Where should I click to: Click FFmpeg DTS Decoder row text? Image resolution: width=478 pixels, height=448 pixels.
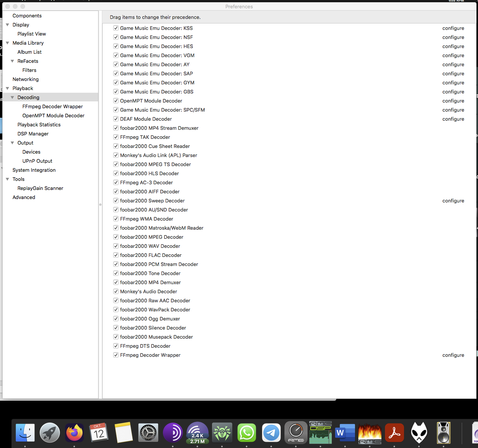pos(145,346)
